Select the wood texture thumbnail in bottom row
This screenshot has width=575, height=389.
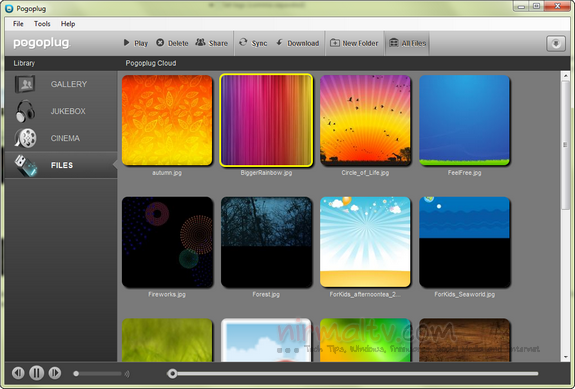464,340
